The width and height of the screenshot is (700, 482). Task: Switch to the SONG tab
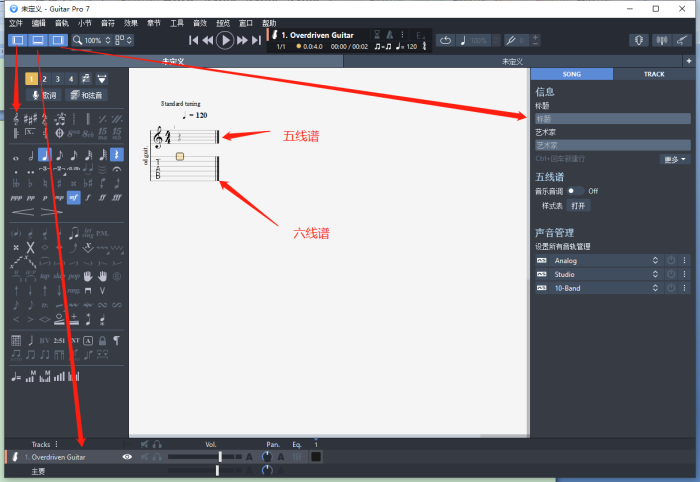pos(572,74)
